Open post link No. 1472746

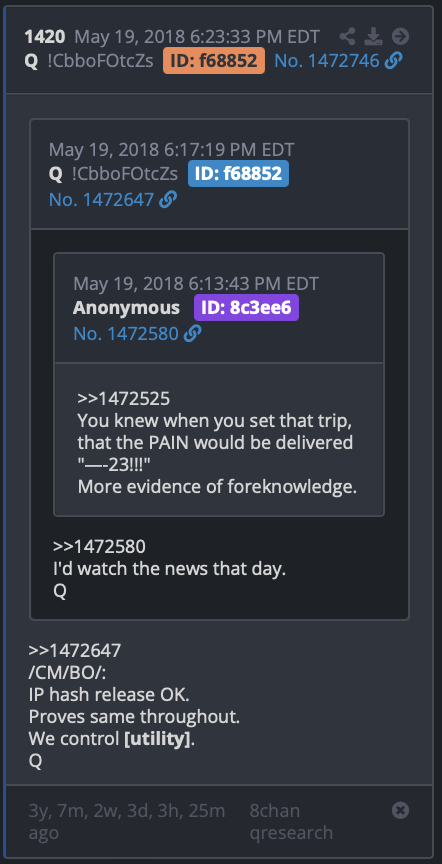[327, 61]
